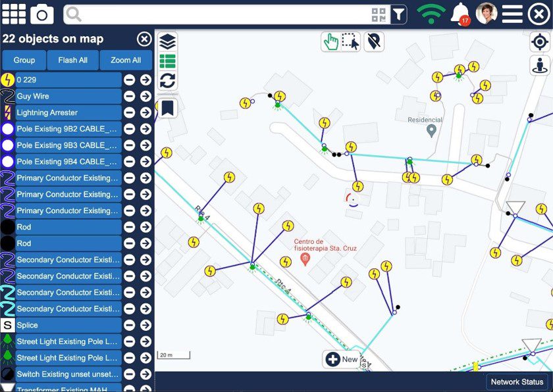Open the bookmarks tool

pyautogui.click(x=168, y=108)
